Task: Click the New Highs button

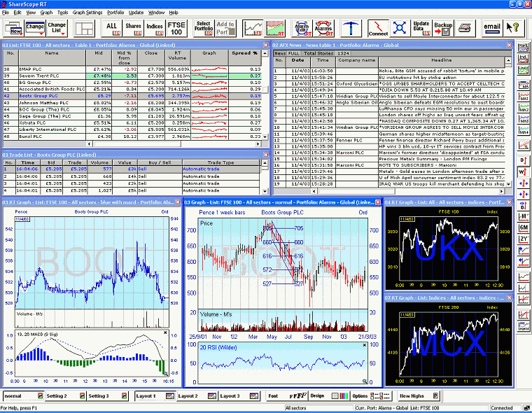Action: coord(419,395)
